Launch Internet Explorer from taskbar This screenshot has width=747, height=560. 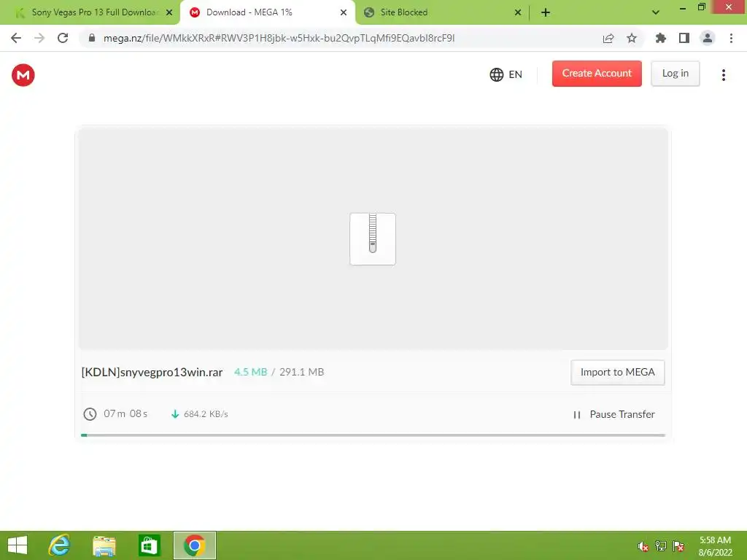(60, 545)
